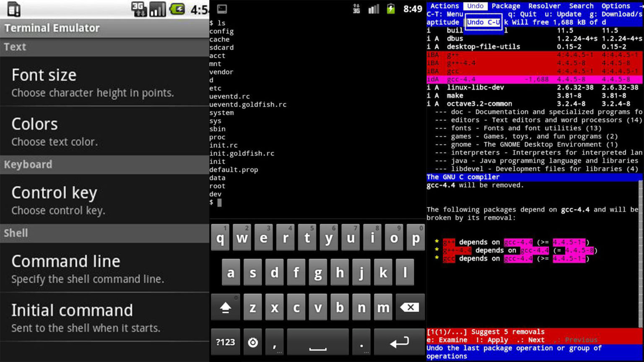
Task: Switch keyboard to ?123 symbols
Action: [225, 342]
